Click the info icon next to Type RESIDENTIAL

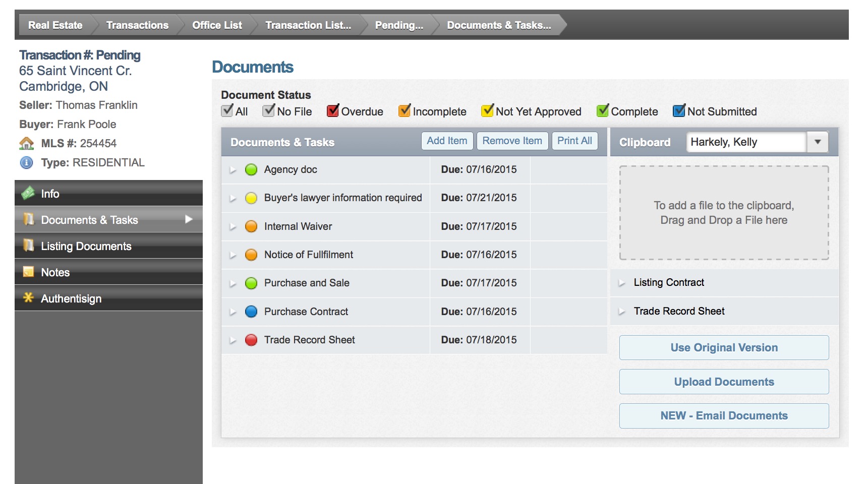(x=26, y=162)
